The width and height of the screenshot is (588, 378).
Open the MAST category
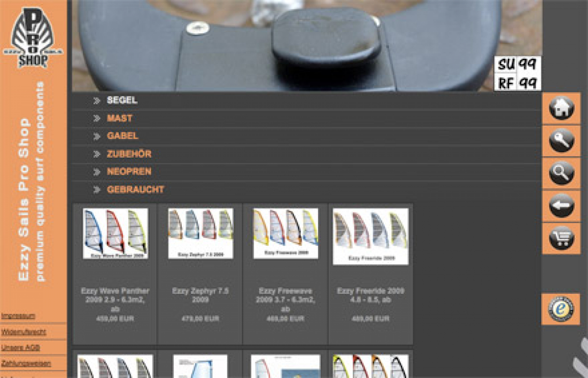(x=120, y=118)
